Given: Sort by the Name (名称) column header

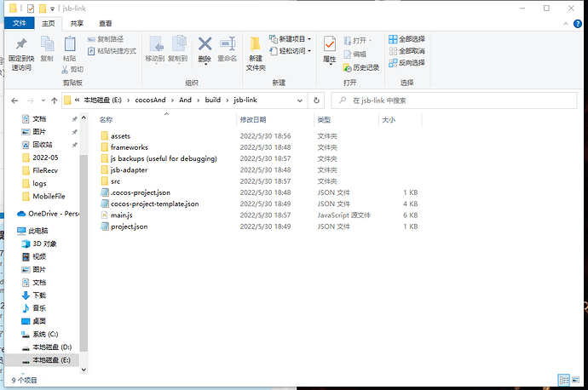Looking at the screenshot, I should tap(107, 120).
